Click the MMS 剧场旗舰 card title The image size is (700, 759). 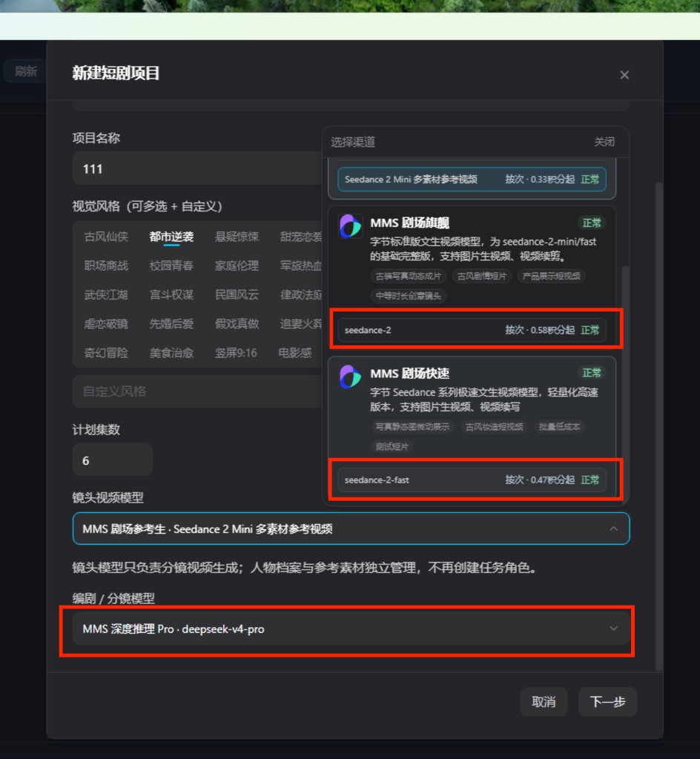(x=409, y=222)
